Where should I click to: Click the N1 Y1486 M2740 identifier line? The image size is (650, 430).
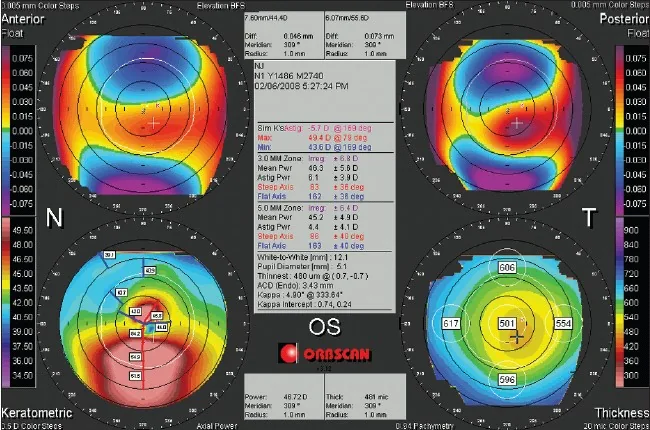tap(289, 76)
